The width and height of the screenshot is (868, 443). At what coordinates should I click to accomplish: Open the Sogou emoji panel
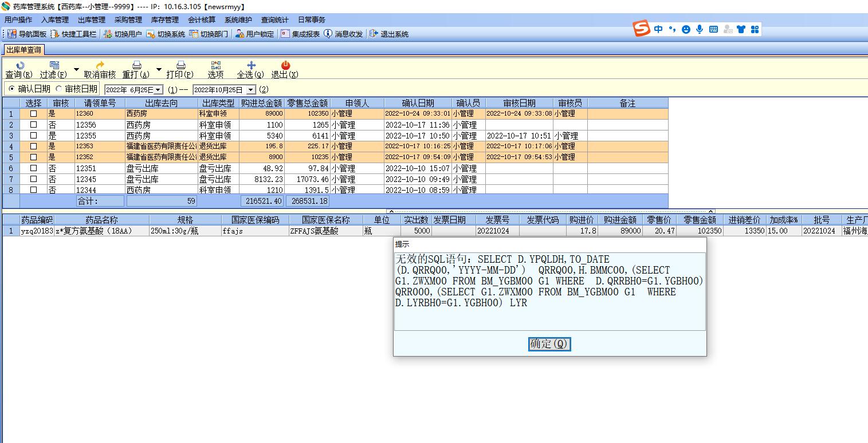pyautogui.click(x=686, y=29)
